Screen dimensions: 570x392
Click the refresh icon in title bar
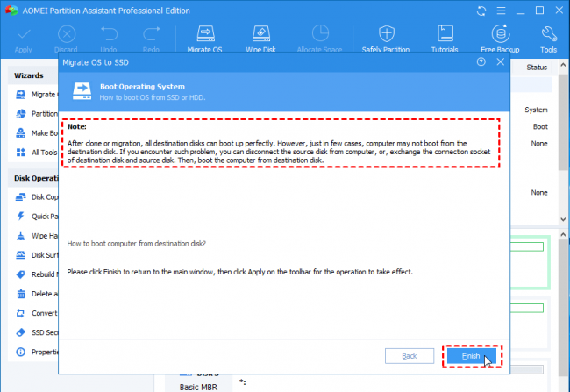(481, 11)
